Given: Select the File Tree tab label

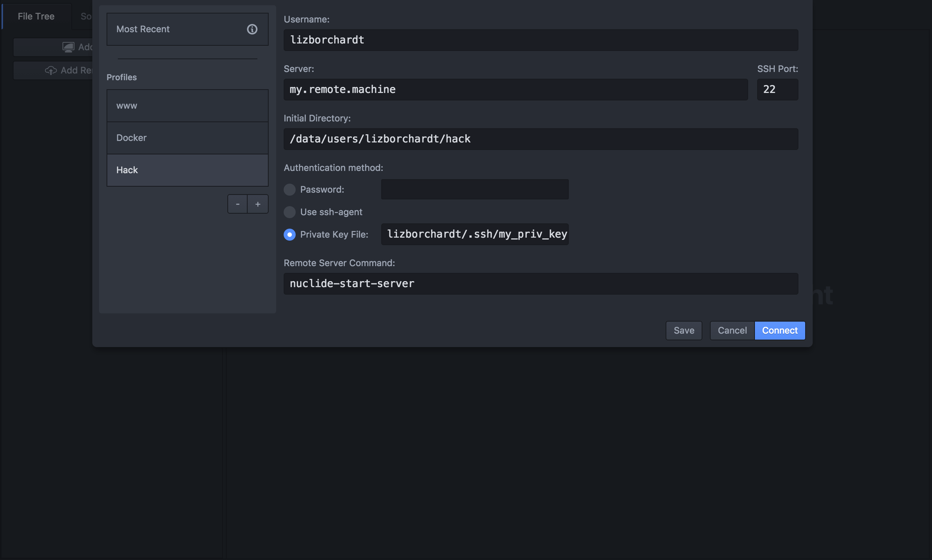Looking at the screenshot, I should (x=36, y=15).
